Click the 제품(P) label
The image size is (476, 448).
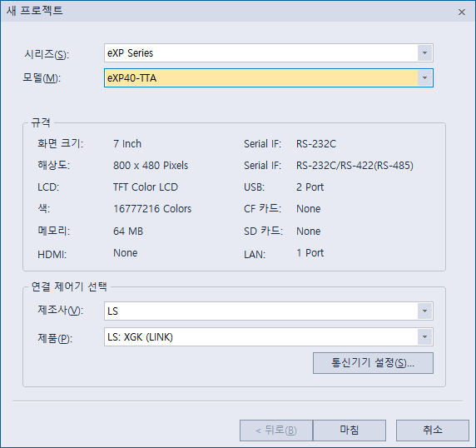click(x=55, y=338)
